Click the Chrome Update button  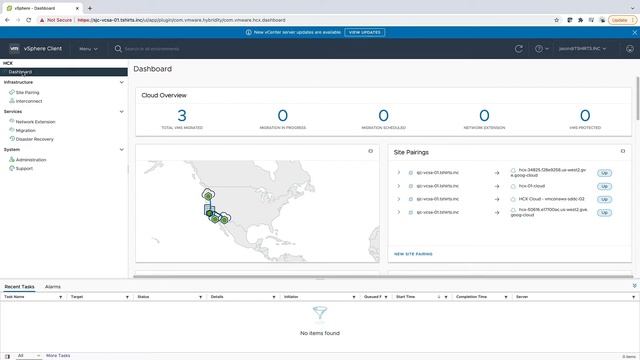(x=622, y=20)
